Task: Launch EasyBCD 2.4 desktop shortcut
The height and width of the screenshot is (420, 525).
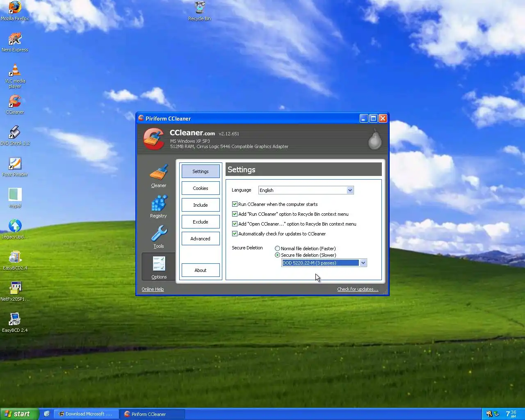Action: [x=15, y=323]
